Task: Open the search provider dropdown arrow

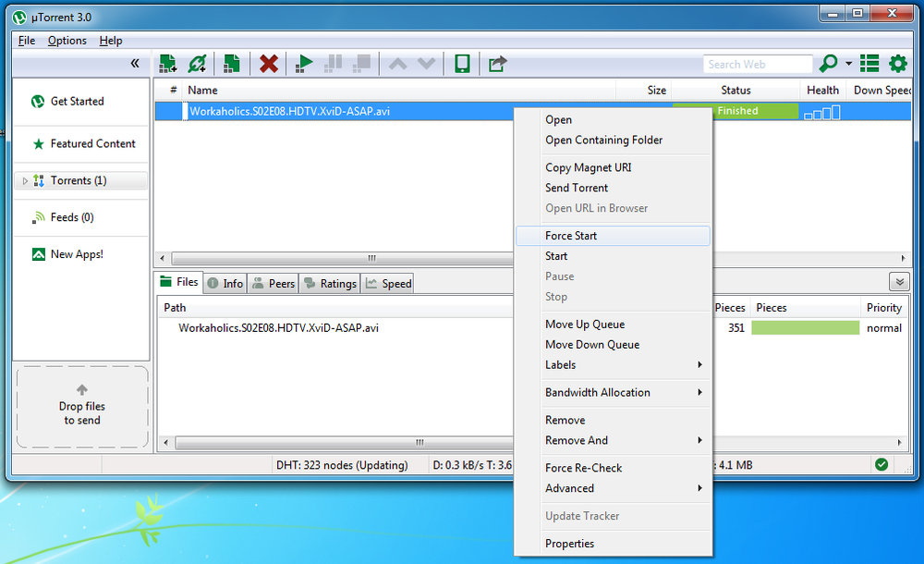Action: pos(848,63)
